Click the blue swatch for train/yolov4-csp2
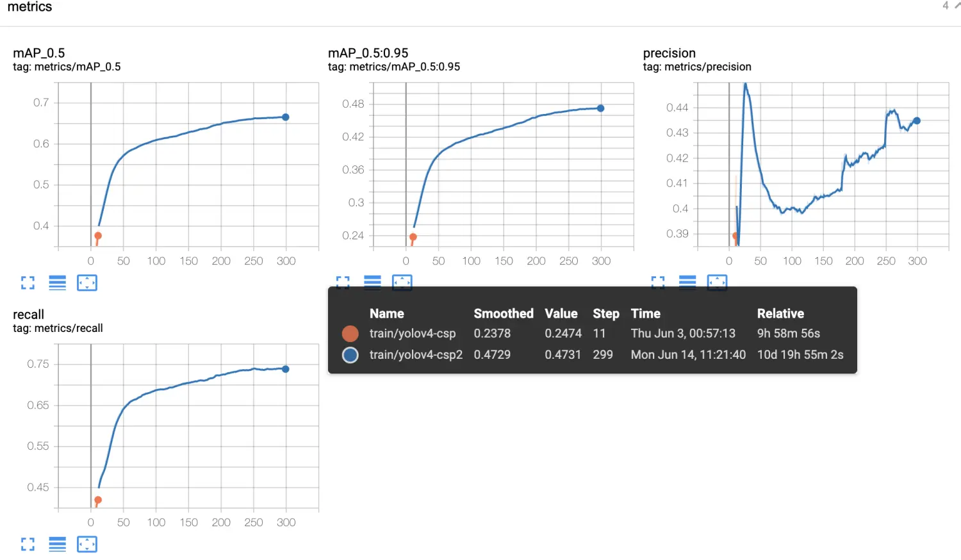The height and width of the screenshot is (560, 961). [x=350, y=355]
